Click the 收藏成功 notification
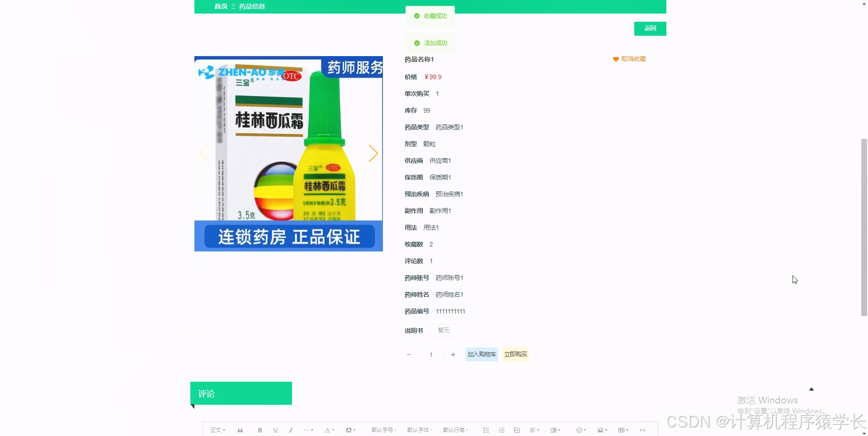The height and width of the screenshot is (436, 868). coord(430,16)
